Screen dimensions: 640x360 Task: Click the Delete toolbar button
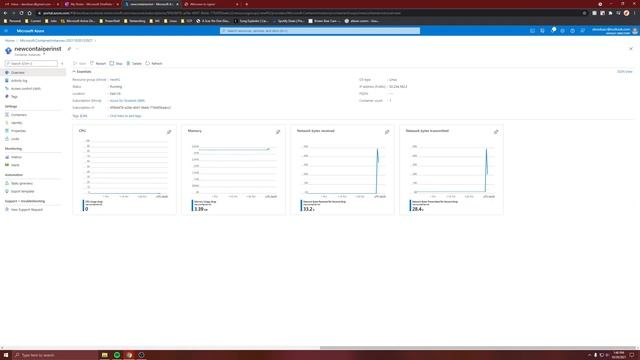click(134, 64)
